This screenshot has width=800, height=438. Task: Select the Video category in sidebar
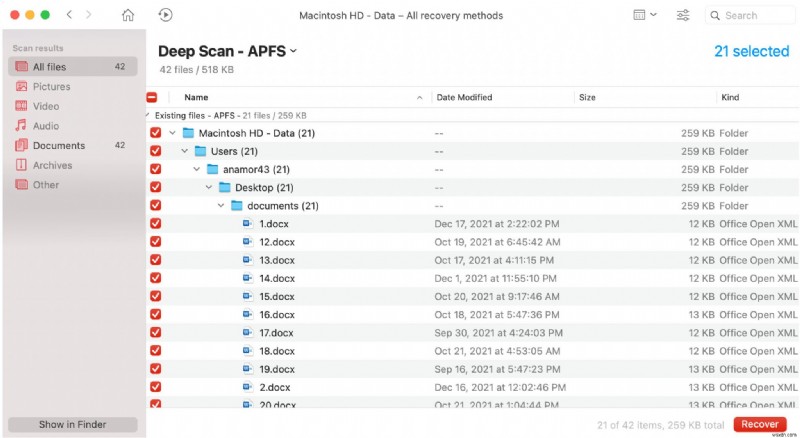click(46, 106)
